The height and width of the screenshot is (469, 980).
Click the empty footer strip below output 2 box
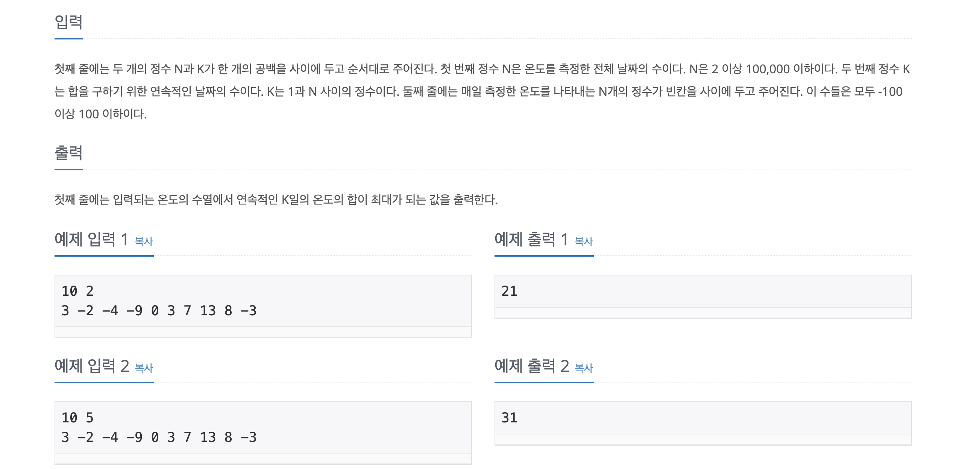pyautogui.click(x=703, y=439)
